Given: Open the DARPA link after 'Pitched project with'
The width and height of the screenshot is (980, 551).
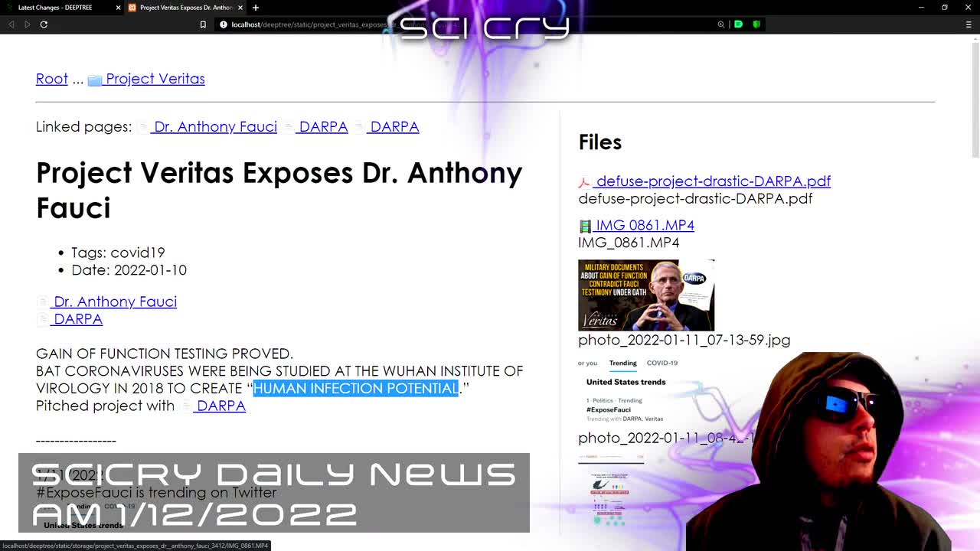Looking at the screenshot, I should tap(220, 406).
